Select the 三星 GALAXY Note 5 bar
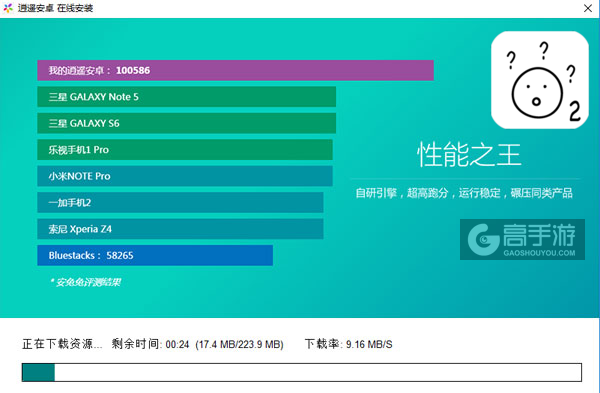This screenshot has width=600, height=393. pos(186,97)
